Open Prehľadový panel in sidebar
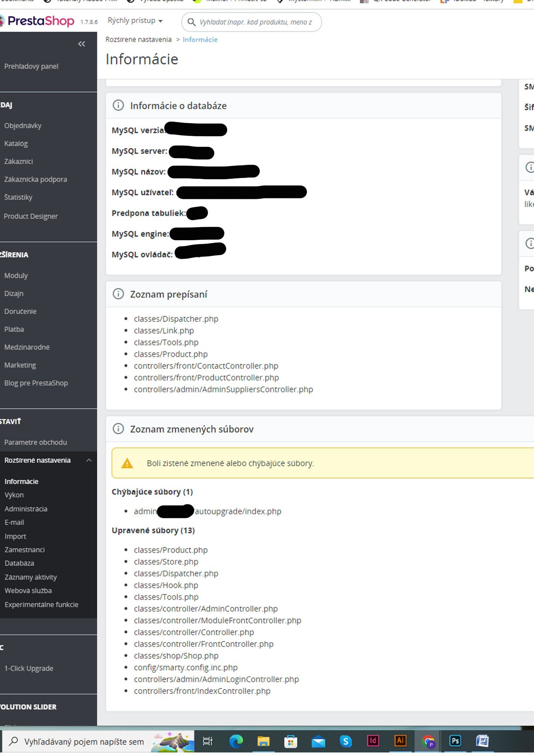534x756 pixels. pos(31,66)
